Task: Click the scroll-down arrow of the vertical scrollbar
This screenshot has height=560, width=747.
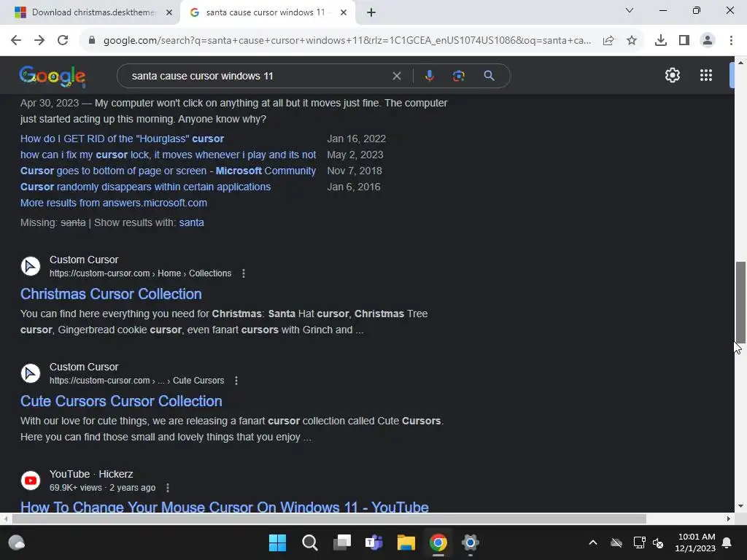Action: point(740,506)
